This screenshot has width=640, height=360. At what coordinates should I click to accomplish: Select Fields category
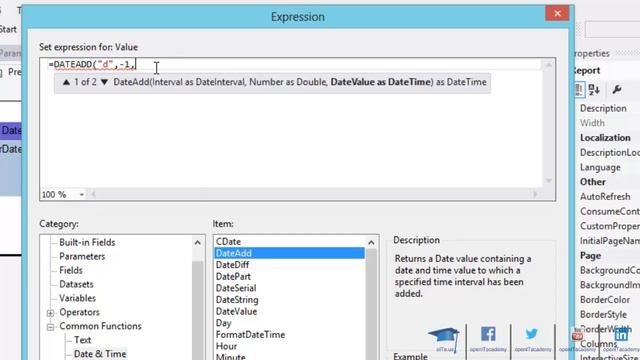71,270
